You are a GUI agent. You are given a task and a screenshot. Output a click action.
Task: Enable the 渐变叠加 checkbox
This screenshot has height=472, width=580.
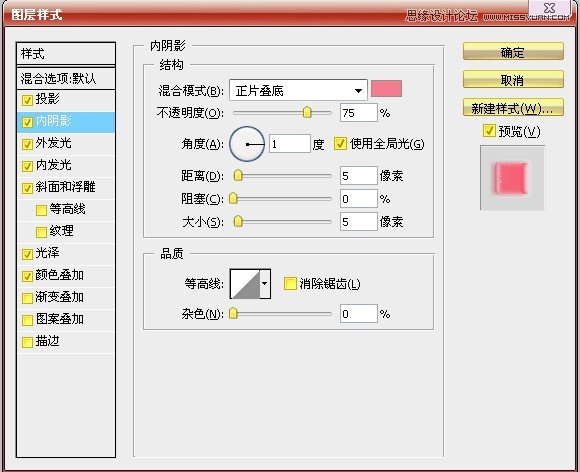pyautogui.click(x=27, y=298)
